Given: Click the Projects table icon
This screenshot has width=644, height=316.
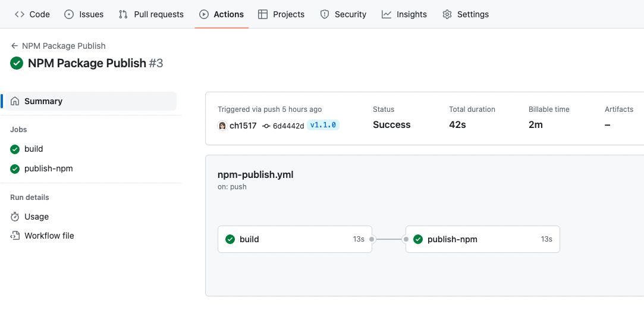Looking at the screenshot, I should pyautogui.click(x=263, y=14).
